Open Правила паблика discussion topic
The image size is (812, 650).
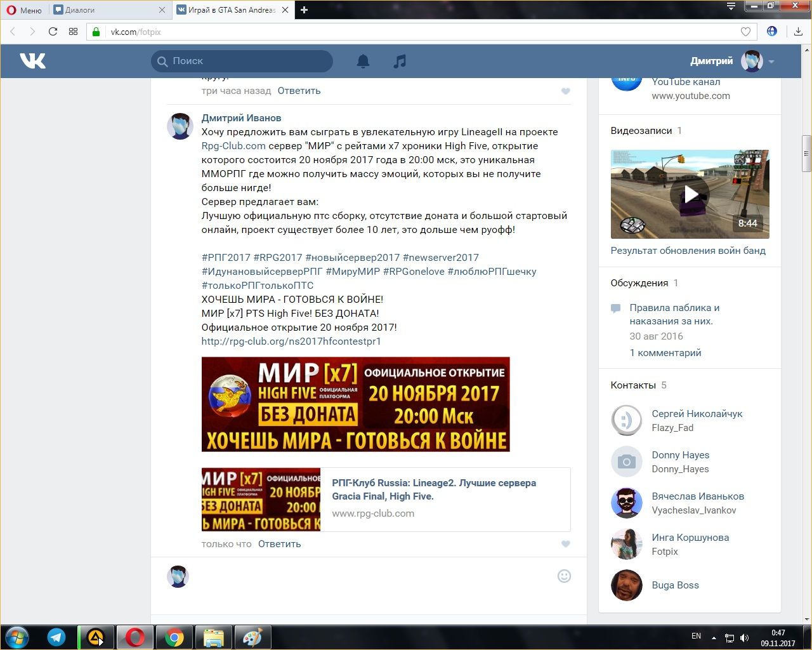674,314
